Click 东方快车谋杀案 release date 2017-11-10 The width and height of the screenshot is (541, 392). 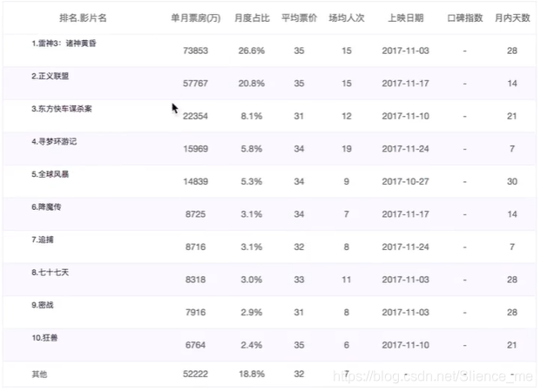(405, 116)
